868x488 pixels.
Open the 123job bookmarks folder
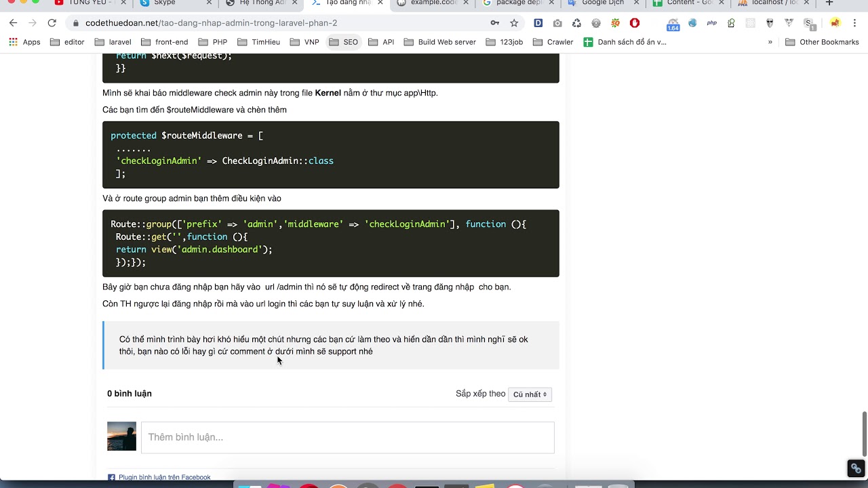(504, 42)
